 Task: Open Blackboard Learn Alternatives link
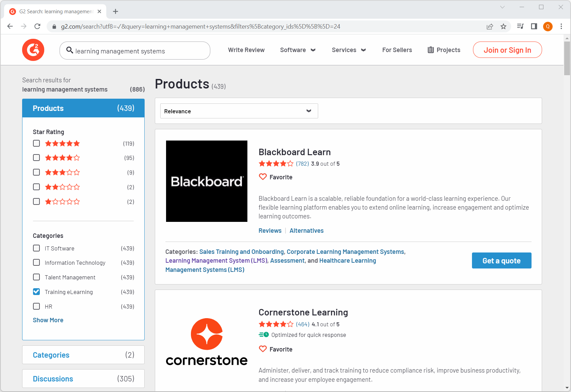click(x=307, y=231)
